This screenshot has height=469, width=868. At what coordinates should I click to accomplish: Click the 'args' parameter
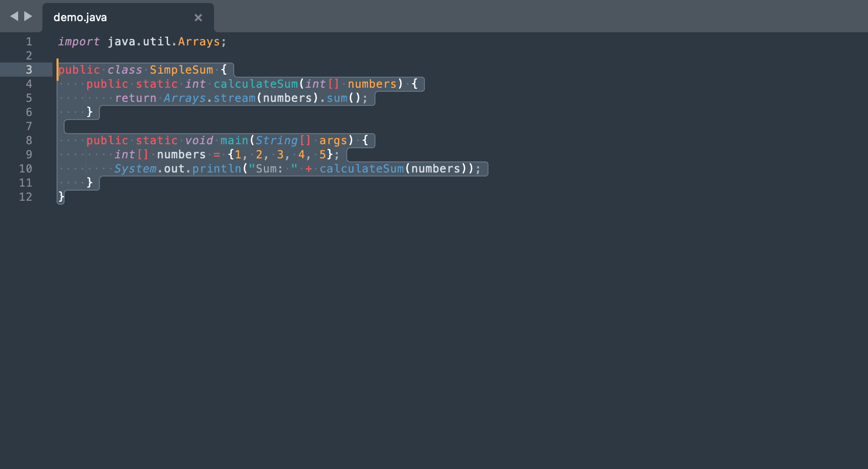(x=333, y=140)
